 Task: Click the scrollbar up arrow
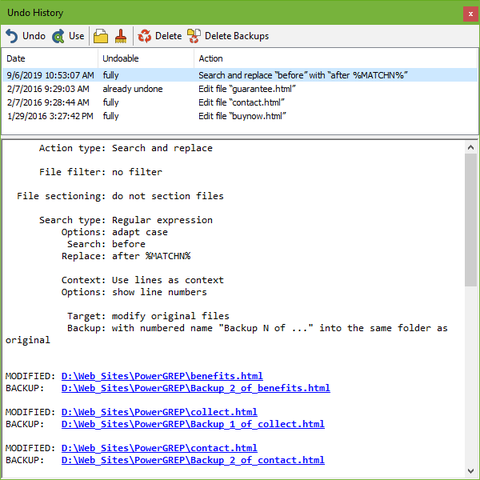point(471,147)
